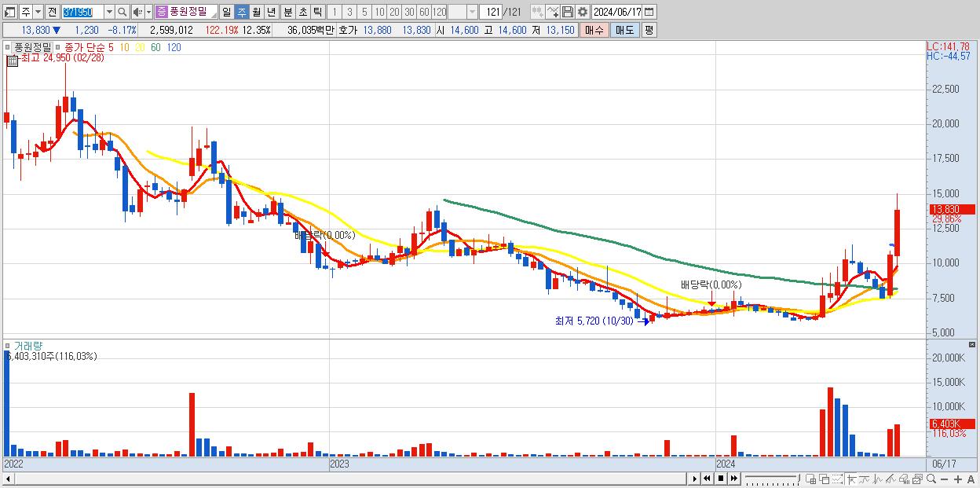Viewport: 980px width, 488px height.
Task: Select the 10 interval button
Action: pyautogui.click(x=379, y=13)
